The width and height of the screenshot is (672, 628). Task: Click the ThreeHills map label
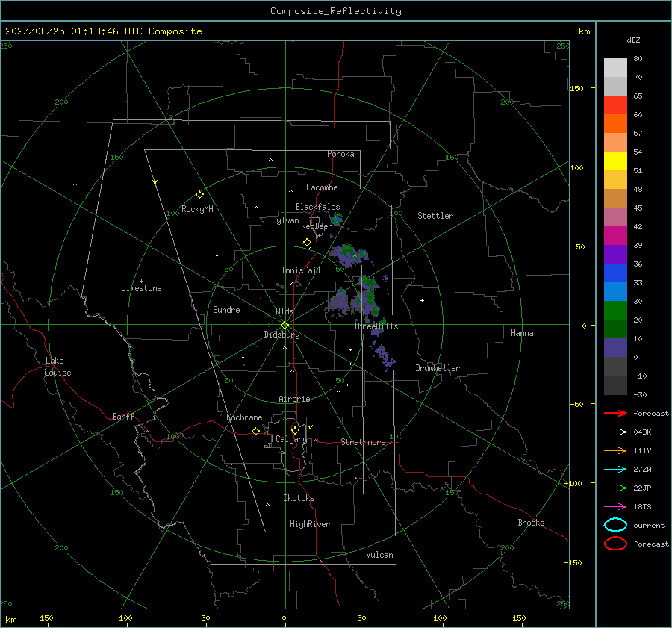[376, 326]
